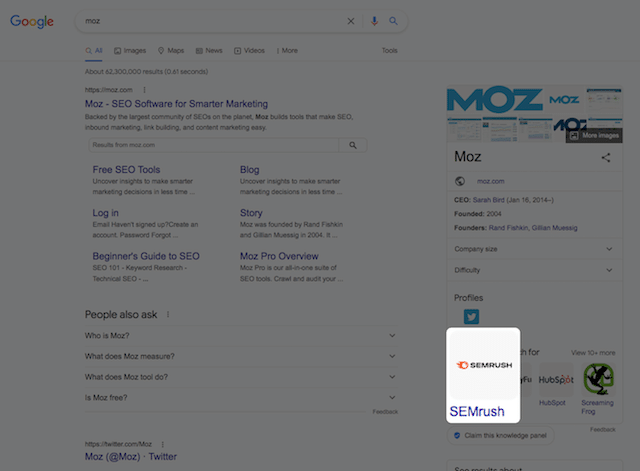Expand "Is Moz free?" question

point(240,398)
